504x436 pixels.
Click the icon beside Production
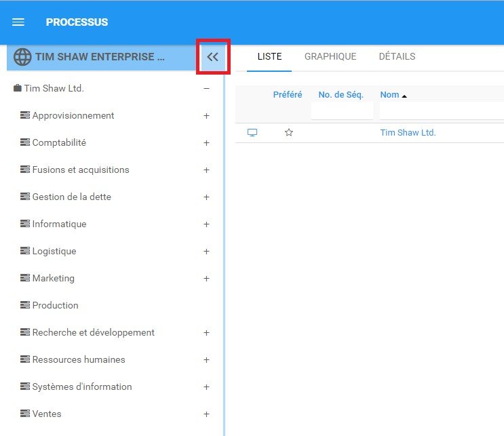pos(25,305)
